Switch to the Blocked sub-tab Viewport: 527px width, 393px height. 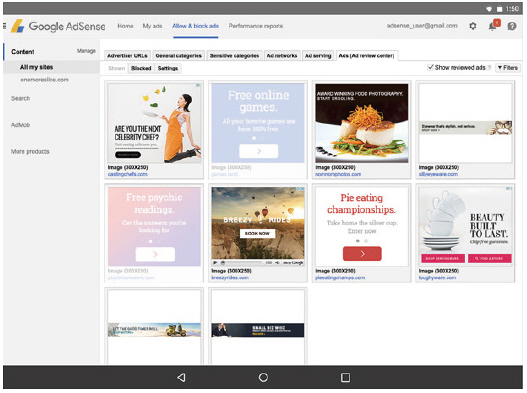[141, 68]
